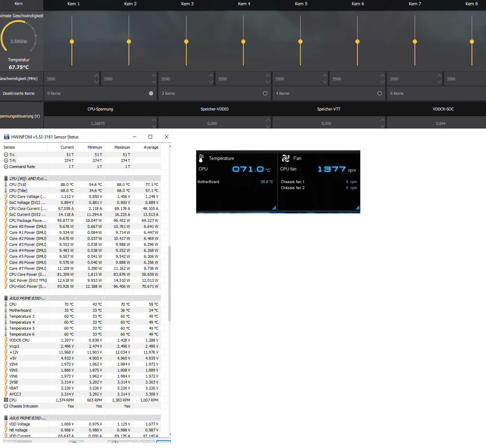The height and width of the screenshot is (448, 486).
Task: Click the VDDCR-SOC field showing 0,894
Action: 436,123
